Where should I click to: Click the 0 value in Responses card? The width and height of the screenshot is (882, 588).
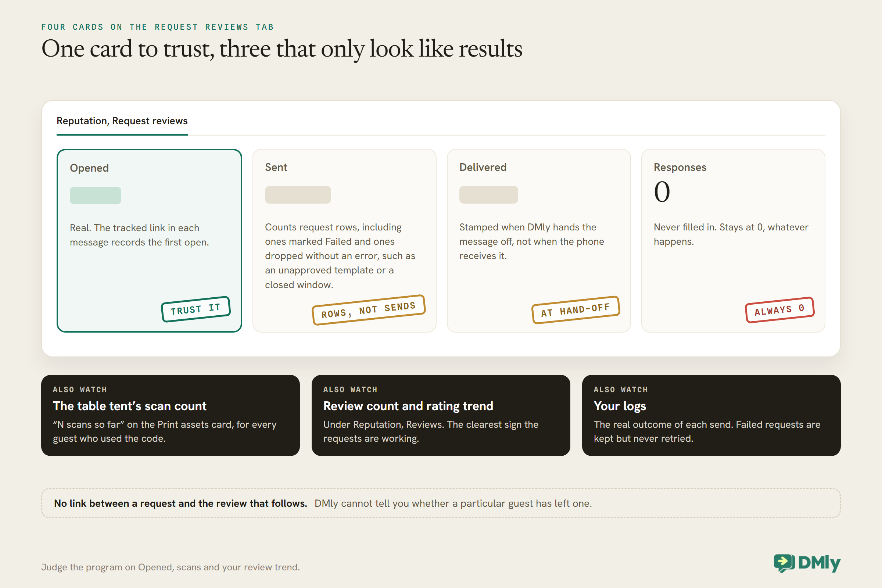click(x=662, y=191)
